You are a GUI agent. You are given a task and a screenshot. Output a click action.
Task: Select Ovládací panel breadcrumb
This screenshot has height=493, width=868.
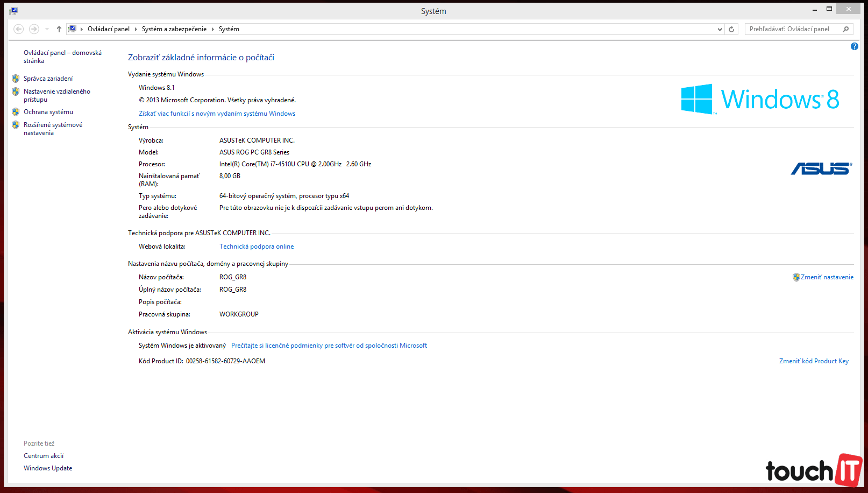109,29
